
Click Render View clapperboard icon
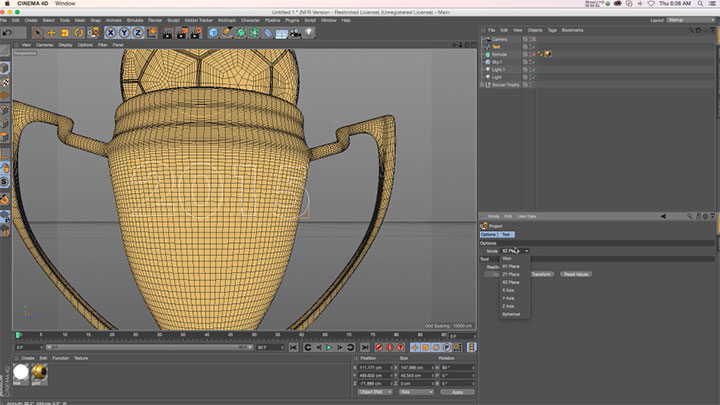pyautogui.click(x=168, y=33)
